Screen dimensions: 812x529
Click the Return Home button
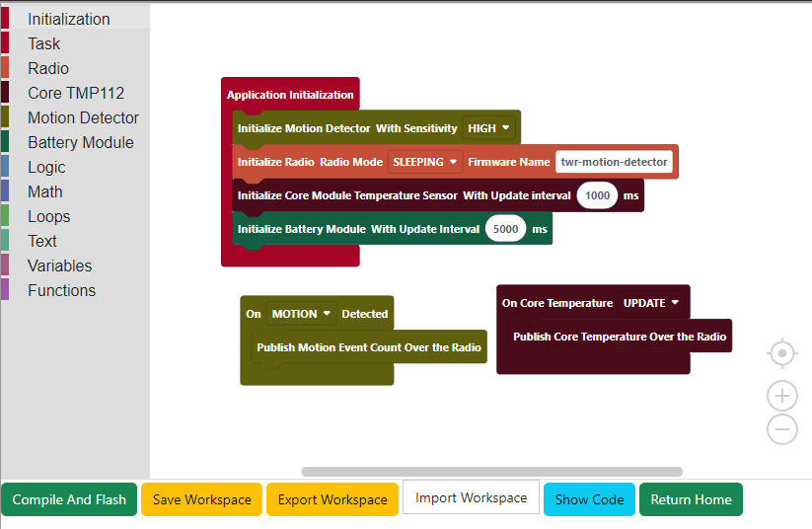[691, 499]
